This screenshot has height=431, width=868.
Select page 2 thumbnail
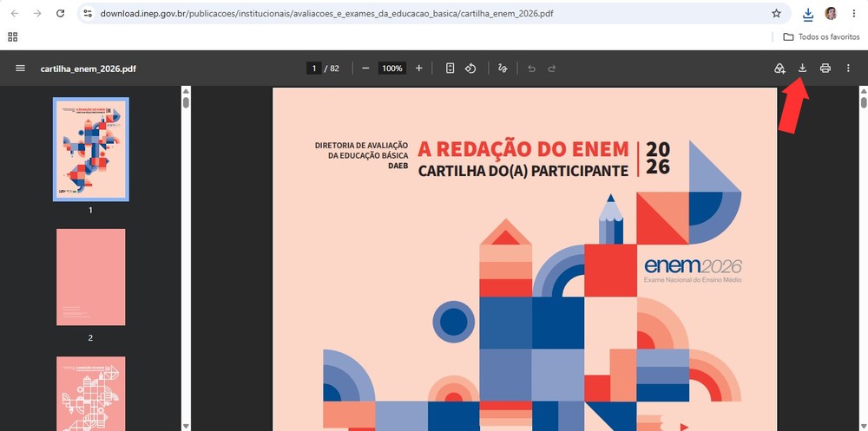(x=91, y=278)
